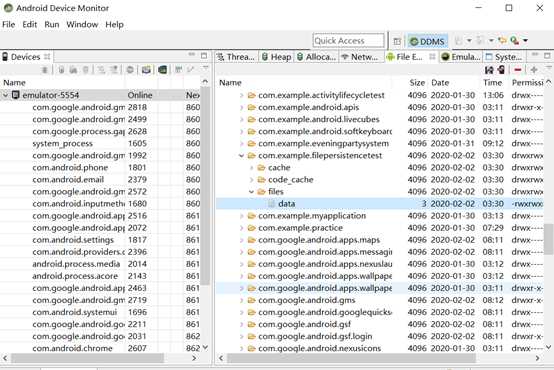This screenshot has width=554, height=370.
Task: Click the Push file onto device icon
Action: coord(501,70)
